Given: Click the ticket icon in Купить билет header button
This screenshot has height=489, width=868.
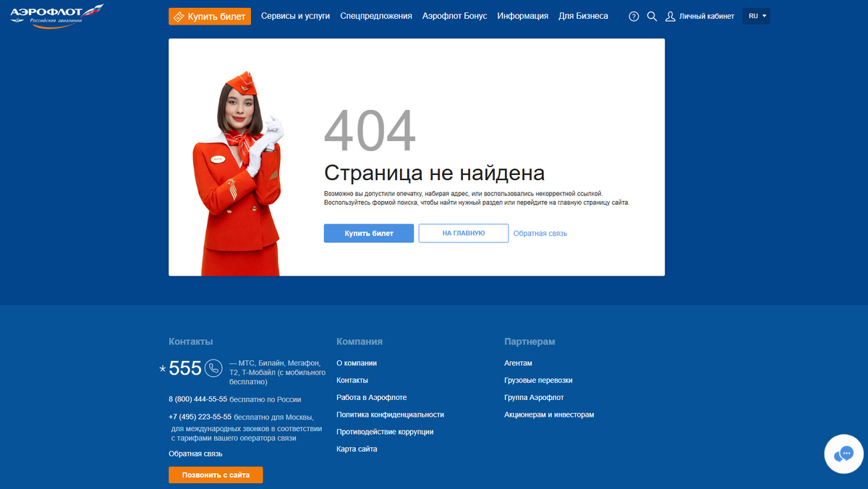Looking at the screenshot, I should (179, 16).
